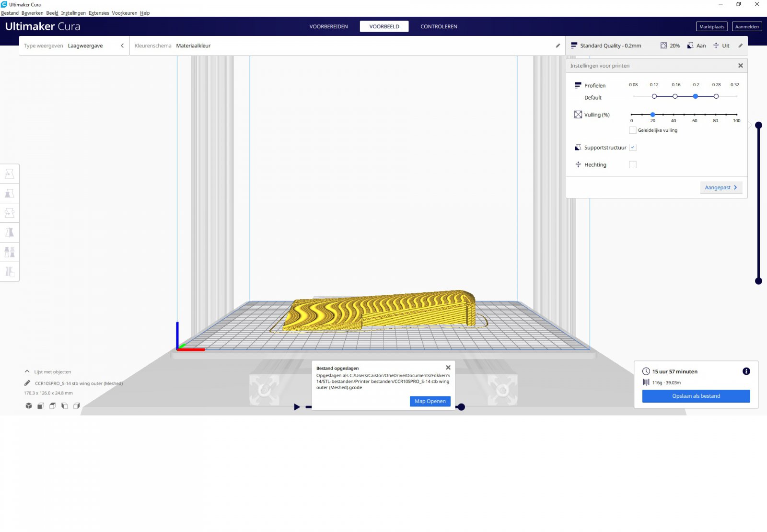The image size is (767, 532).
Task: Select the Support Blocker tool
Action: click(10, 272)
